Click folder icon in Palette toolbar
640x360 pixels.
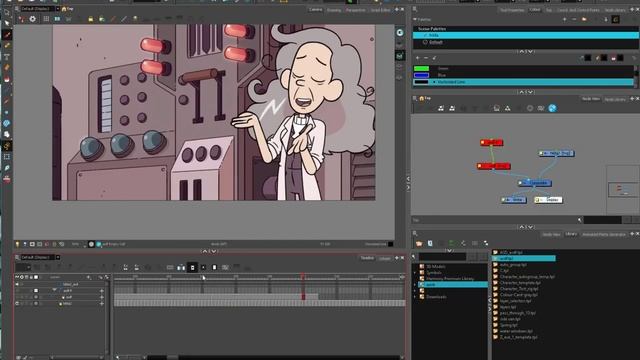(584, 19)
